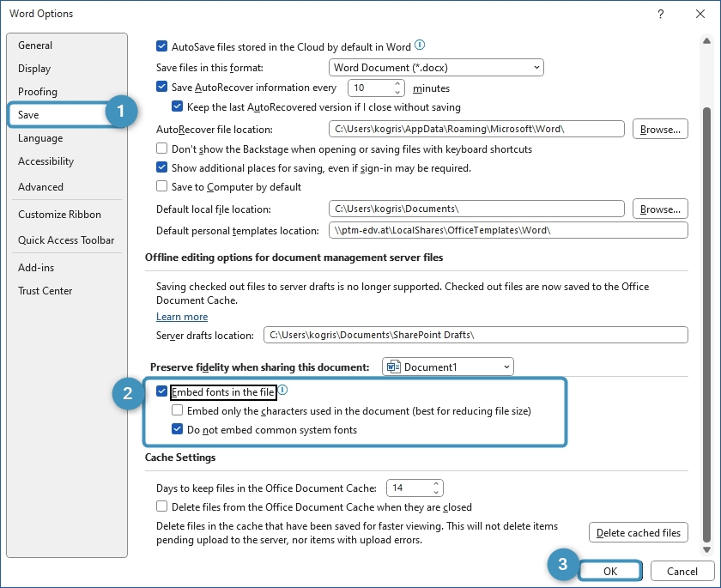The height and width of the screenshot is (588, 721).
Task: Click info icon next to Embed fonts
Action: click(x=282, y=391)
